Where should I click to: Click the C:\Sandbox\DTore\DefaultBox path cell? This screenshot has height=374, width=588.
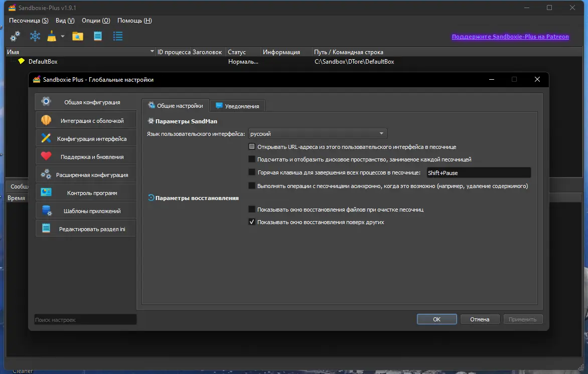click(354, 62)
